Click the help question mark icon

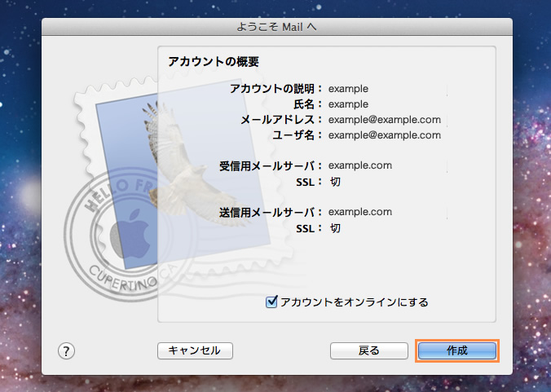66,351
